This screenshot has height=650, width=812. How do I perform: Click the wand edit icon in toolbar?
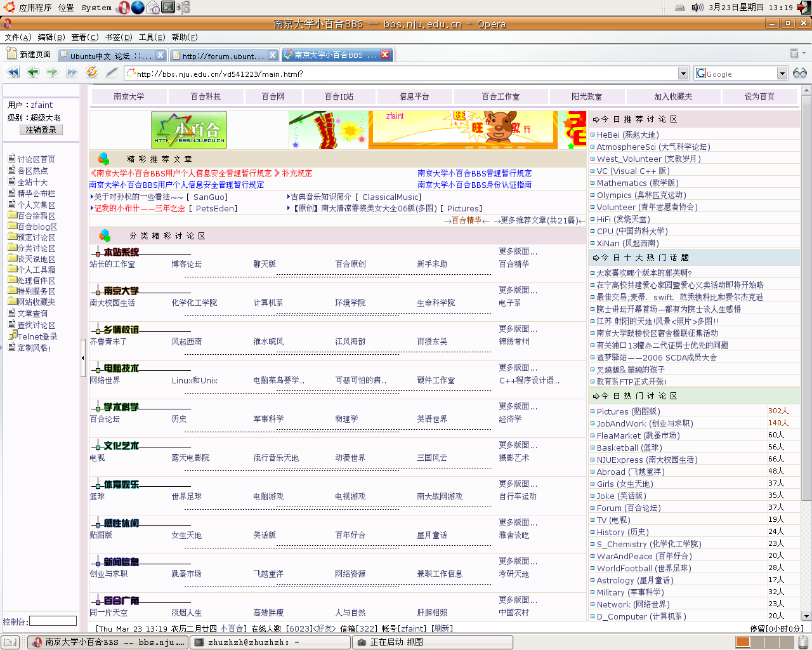click(112, 72)
